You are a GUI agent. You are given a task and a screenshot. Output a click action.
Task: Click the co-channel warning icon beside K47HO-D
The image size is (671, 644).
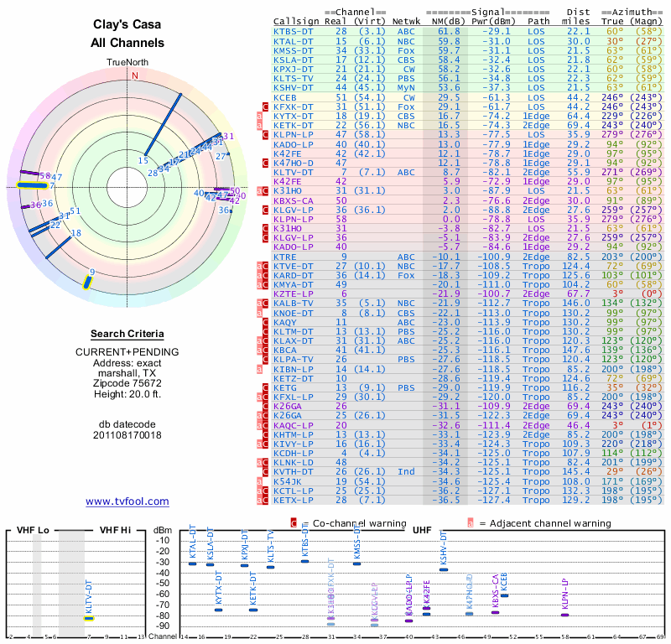coord(265,163)
